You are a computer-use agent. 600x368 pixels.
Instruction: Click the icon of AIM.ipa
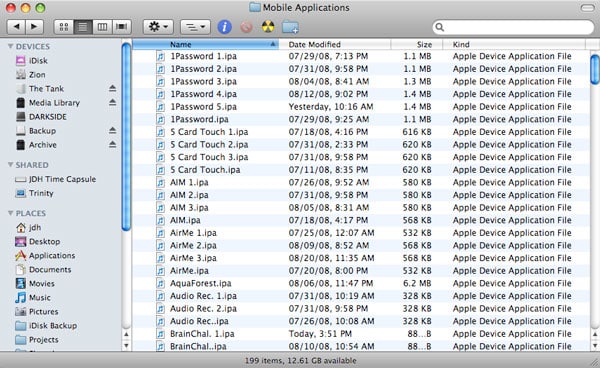[161, 220]
